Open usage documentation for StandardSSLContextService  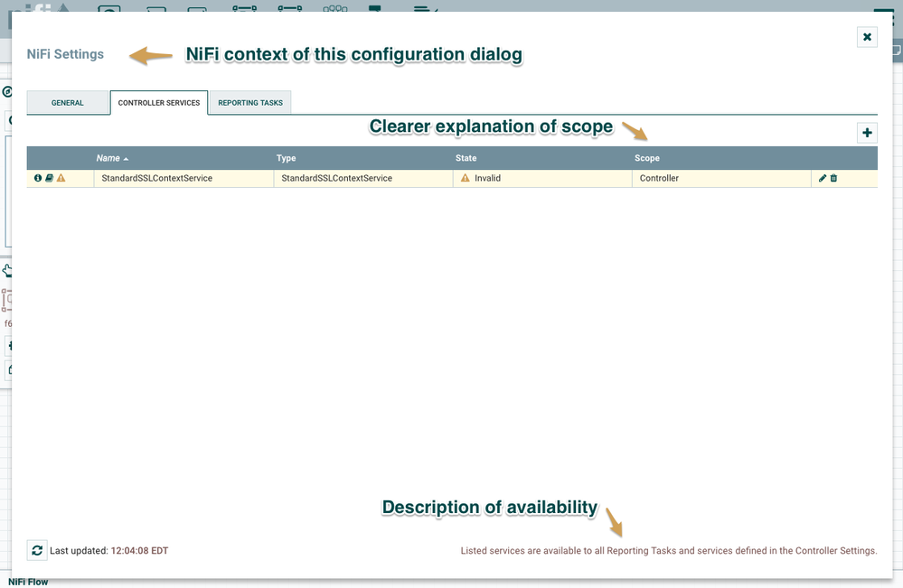[x=47, y=178]
